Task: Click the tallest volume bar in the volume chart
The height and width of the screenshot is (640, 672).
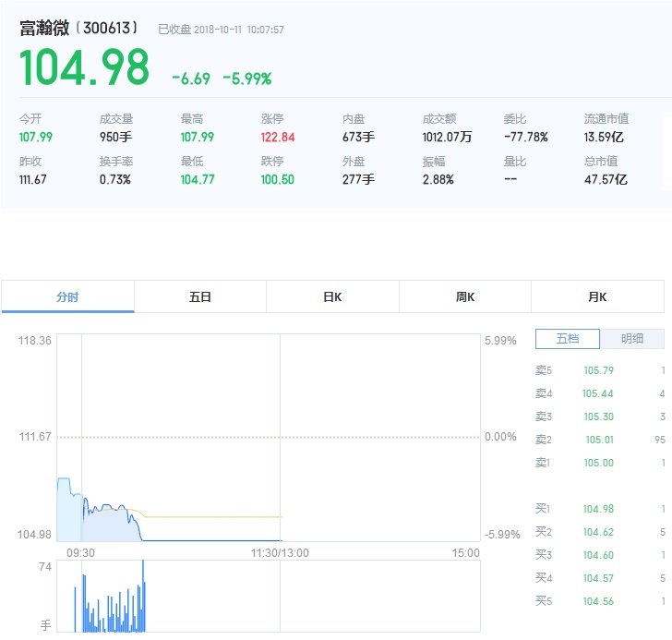Action: (x=143, y=596)
